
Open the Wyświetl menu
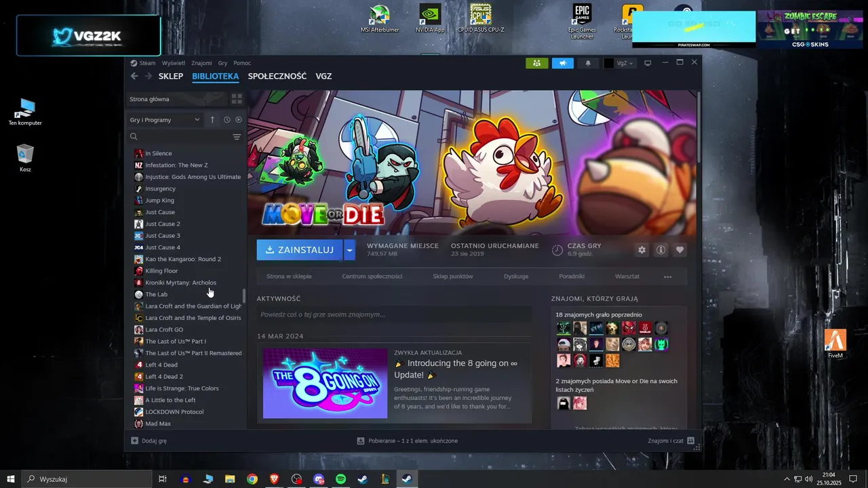pos(174,63)
